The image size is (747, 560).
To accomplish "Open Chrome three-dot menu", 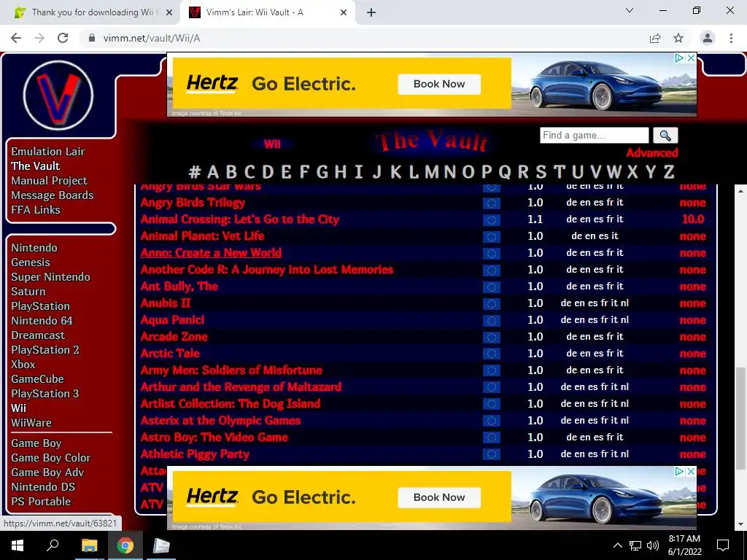I will [x=731, y=38].
